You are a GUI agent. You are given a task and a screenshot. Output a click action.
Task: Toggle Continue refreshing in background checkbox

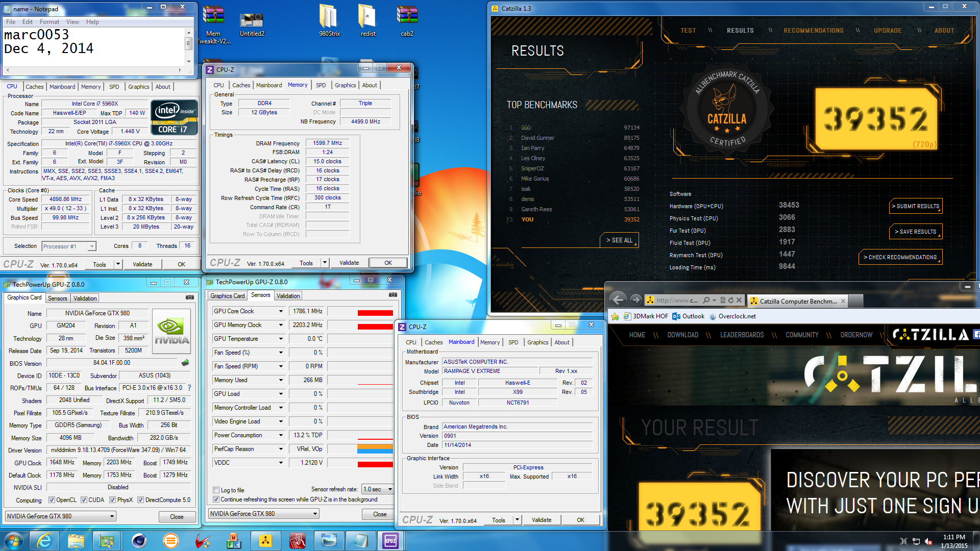[x=216, y=499]
